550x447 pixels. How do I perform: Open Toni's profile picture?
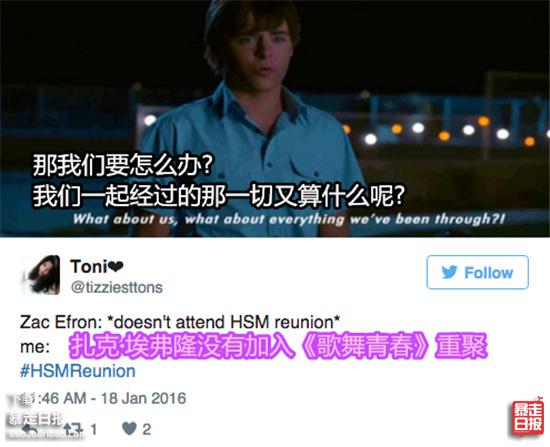click(42, 275)
